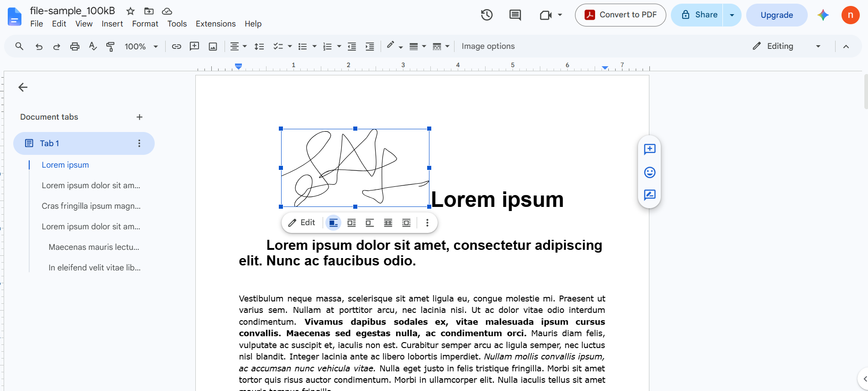The width and height of the screenshot is (868, 391).
Task: Open the Edit menu
Action: (x=59, y=24)
